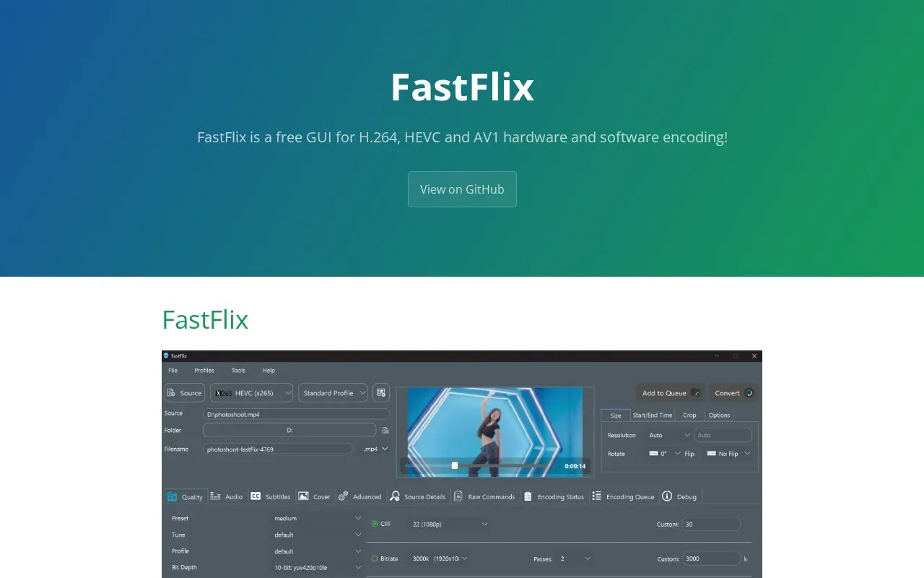
Task: Click the Add to Queue button
Action: [x=670, y=393]
